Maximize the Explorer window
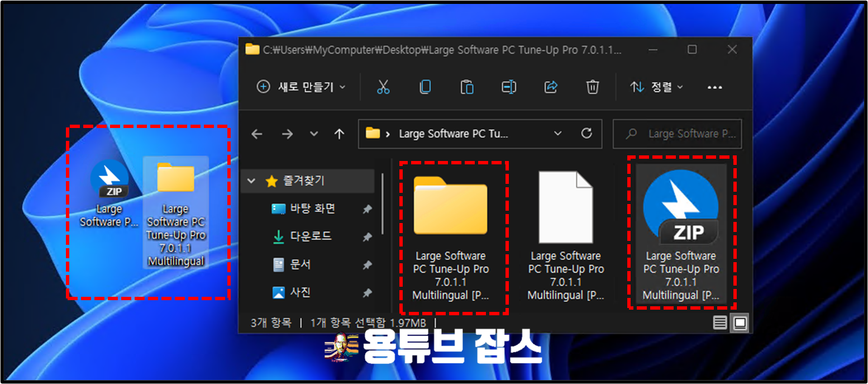868x384 pixels. 692,49
